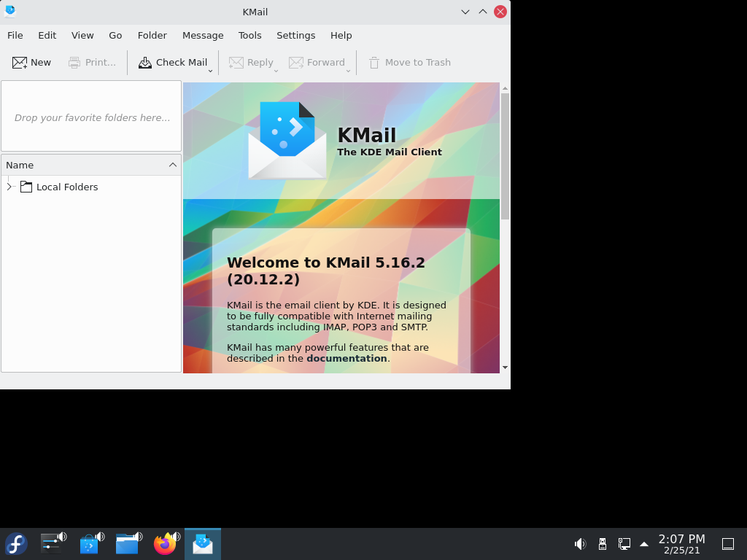The height and width of the screenshot is (560, 747).
Task: Click the show desktop icon
Action: point(728,544)
